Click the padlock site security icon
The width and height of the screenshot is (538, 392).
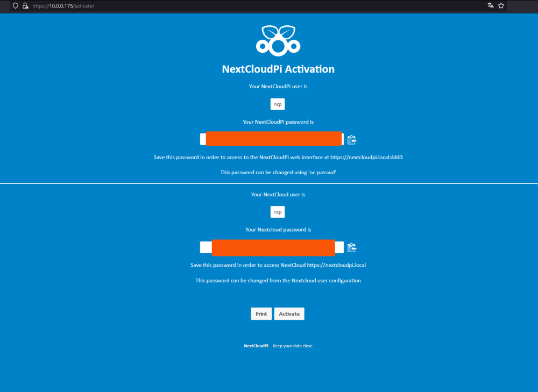(x=25, y=6)
